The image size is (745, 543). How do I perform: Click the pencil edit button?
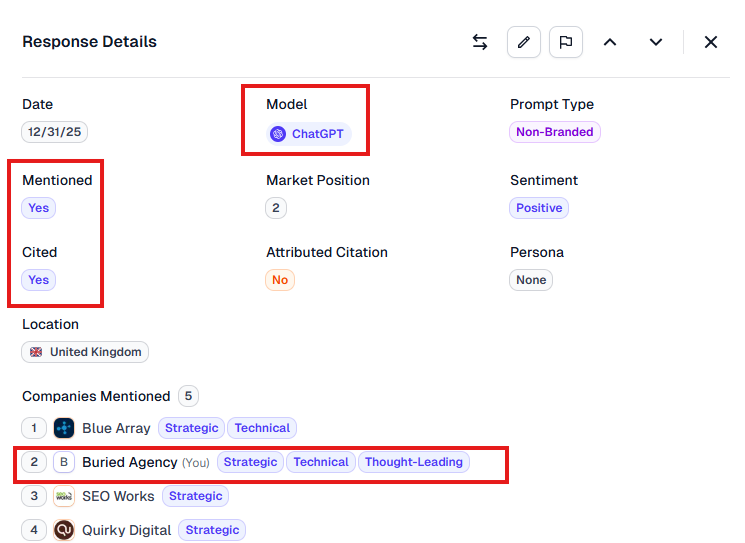[x=524, y=42]
